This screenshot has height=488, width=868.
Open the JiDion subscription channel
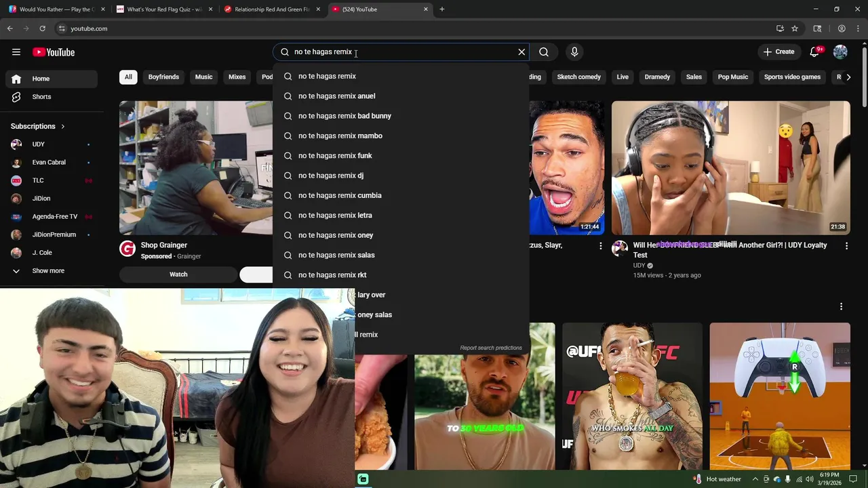point(52,199)
